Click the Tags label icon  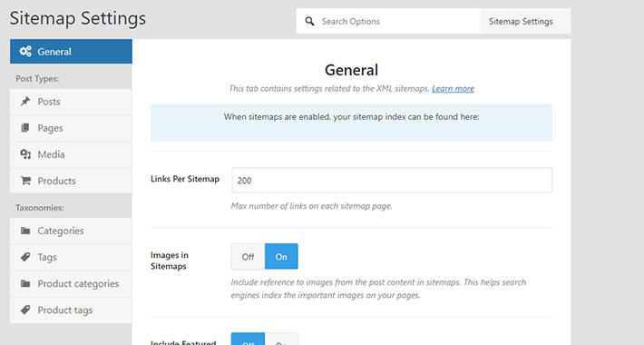pyautogui.click(x=25, y=257)
